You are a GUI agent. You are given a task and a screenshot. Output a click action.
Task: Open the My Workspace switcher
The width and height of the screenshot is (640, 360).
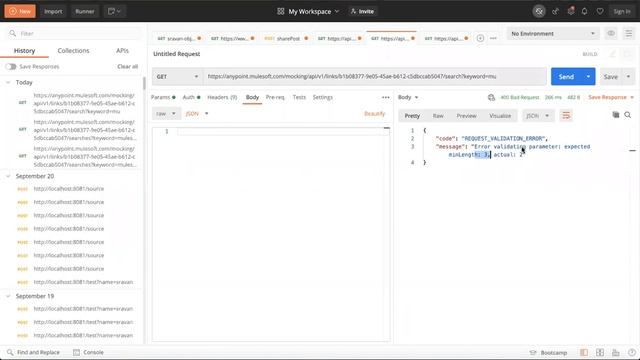point(308,11)
